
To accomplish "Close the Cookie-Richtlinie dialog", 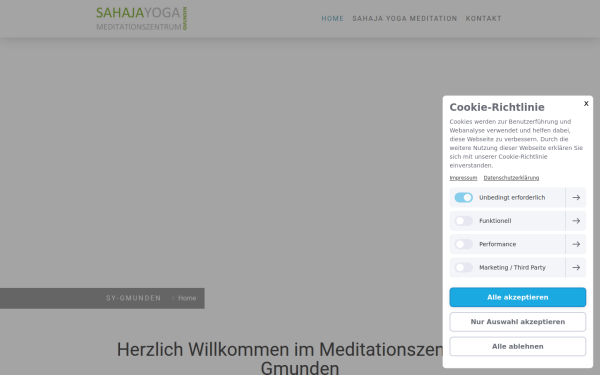I will [586, 103].
